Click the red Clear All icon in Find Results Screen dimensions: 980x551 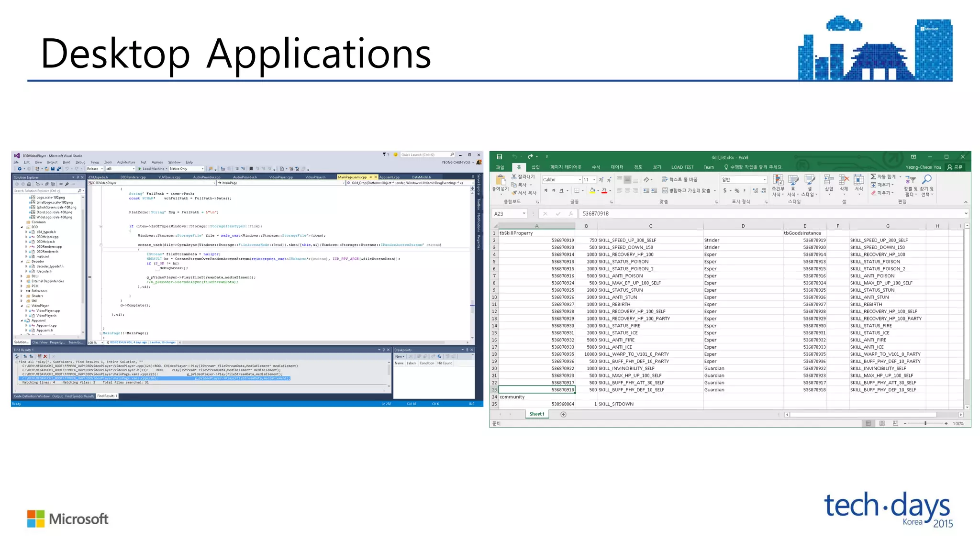point(45,356)
